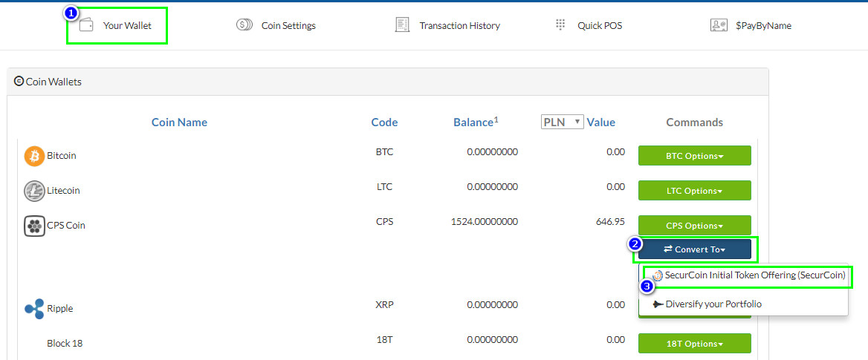Open the PLN currency dropdown
This screenshot has width=868, height=360.
click(563, 122)
